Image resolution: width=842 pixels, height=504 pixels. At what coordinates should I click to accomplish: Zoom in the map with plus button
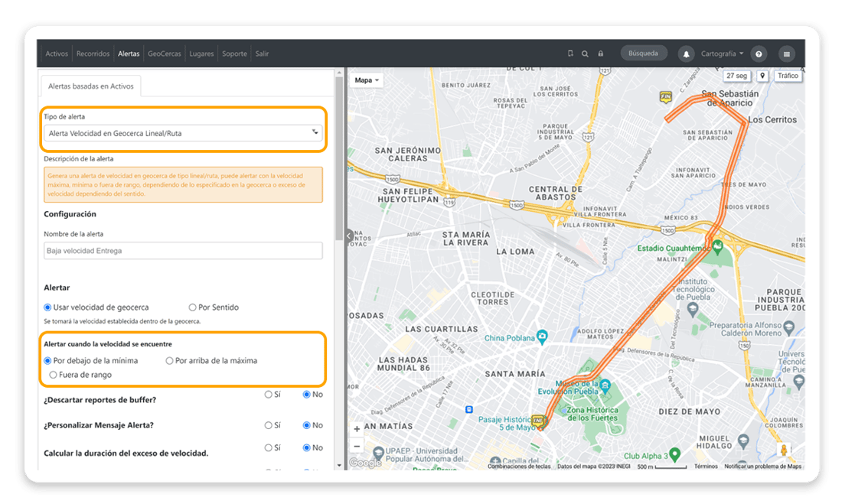[x=357, y=429]
